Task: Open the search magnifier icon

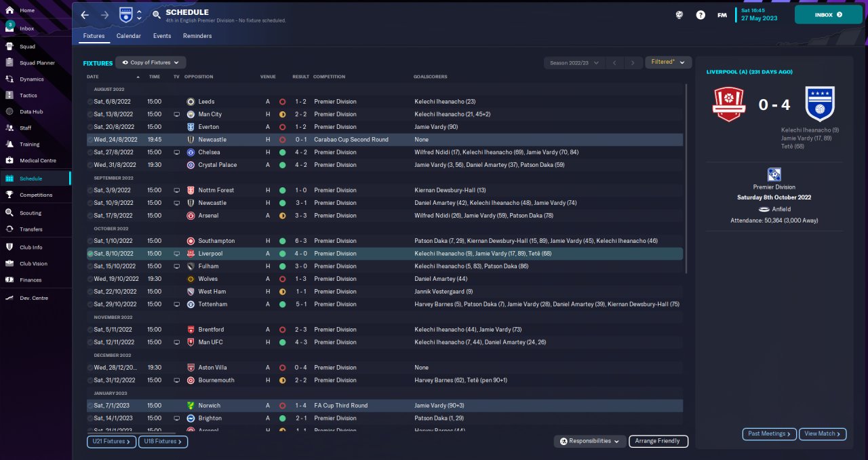Action: [x=157, y=14]
